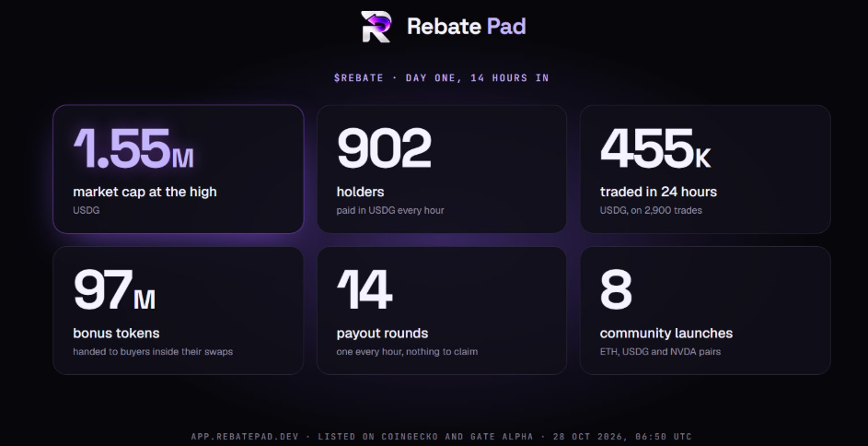Click 'handed to buyers inside their swaps' caption

coord(153,352)
